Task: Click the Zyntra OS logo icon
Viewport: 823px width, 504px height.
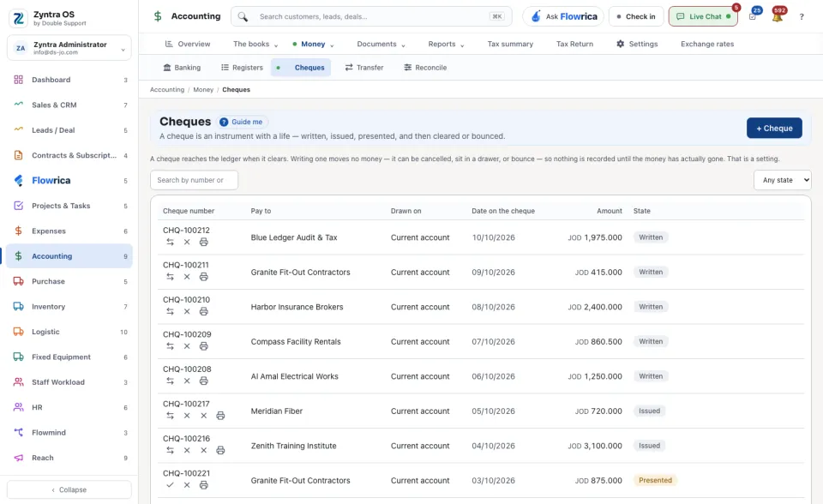Action: pyautogui.click(x=18, y=18)
